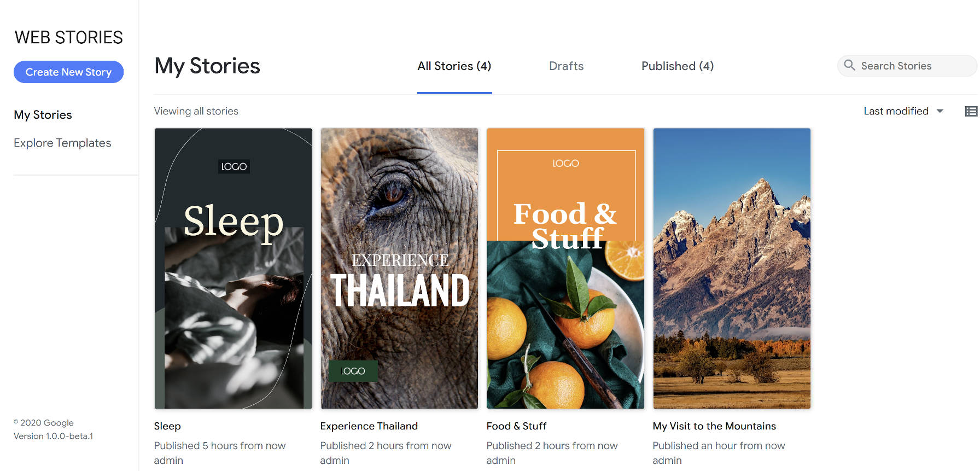Click the WEB STORIES header logo text
The height and width of the screenshot is (471, 980).
[69, 37]
